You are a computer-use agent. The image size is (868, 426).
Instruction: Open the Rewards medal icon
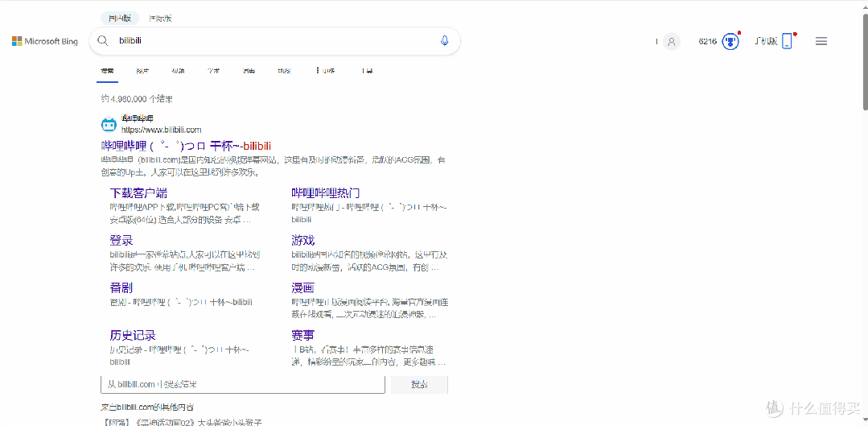point(730,42)
